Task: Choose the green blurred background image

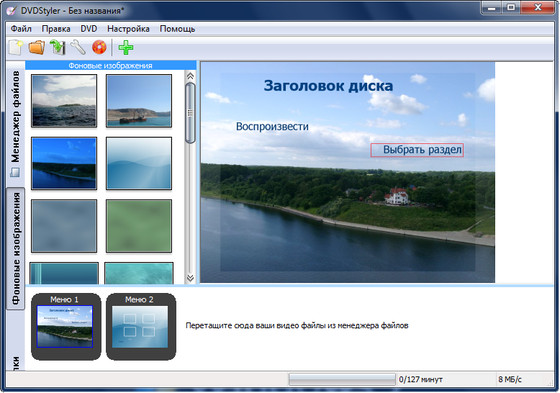Action: (x=139, y=226)
